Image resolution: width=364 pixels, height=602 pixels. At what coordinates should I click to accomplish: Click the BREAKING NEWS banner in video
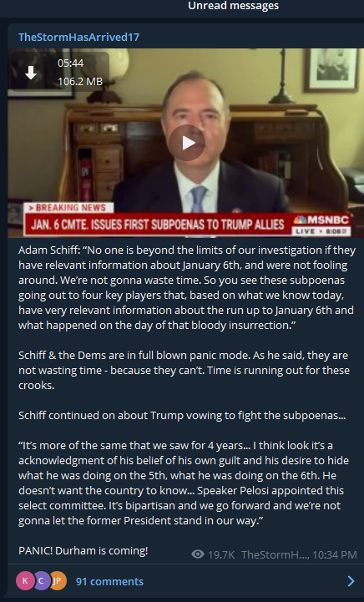[x=68, y=208]
